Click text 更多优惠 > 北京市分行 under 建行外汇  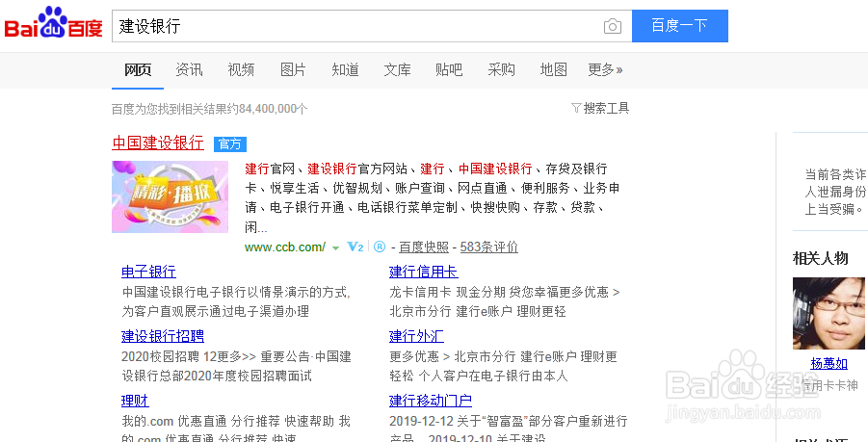452,357
